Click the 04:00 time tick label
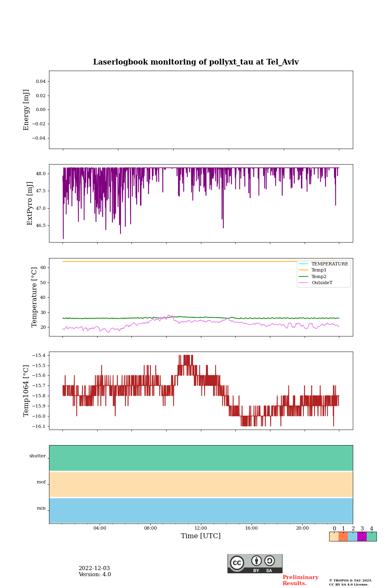Viewport: 392px width, 588px height. coord(100,528)
